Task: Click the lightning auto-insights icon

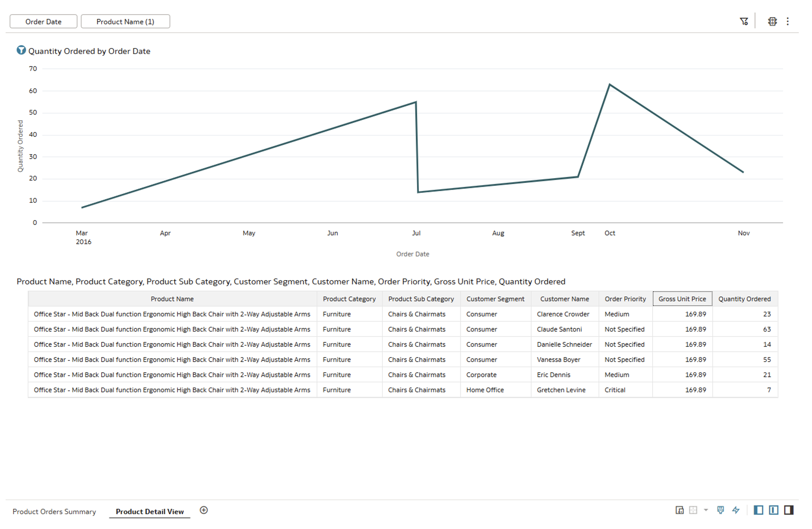Action: coord(736,510)
